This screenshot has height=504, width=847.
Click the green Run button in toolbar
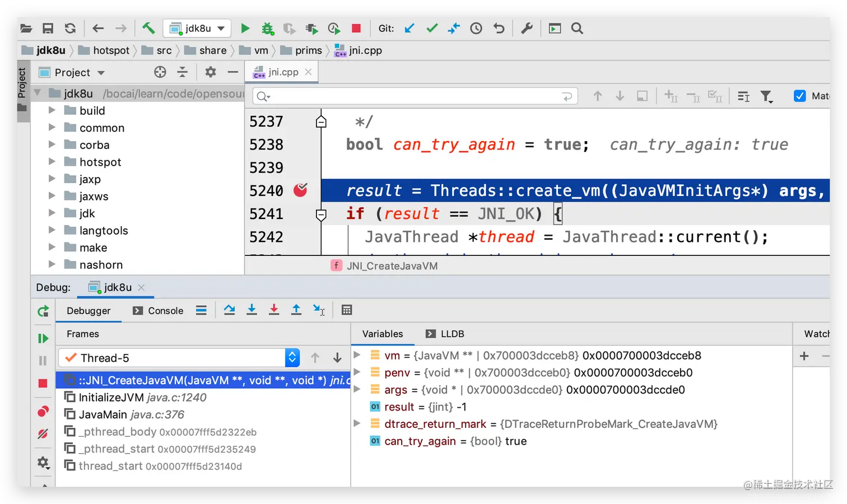pyautogui.click(x=245, y=28)
